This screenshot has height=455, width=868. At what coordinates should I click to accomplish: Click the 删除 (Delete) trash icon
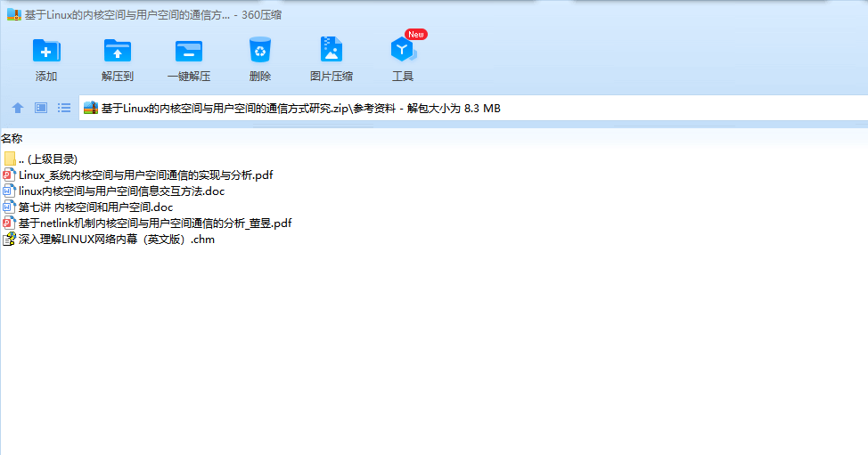pyautogui.click(x=259, y=51)
